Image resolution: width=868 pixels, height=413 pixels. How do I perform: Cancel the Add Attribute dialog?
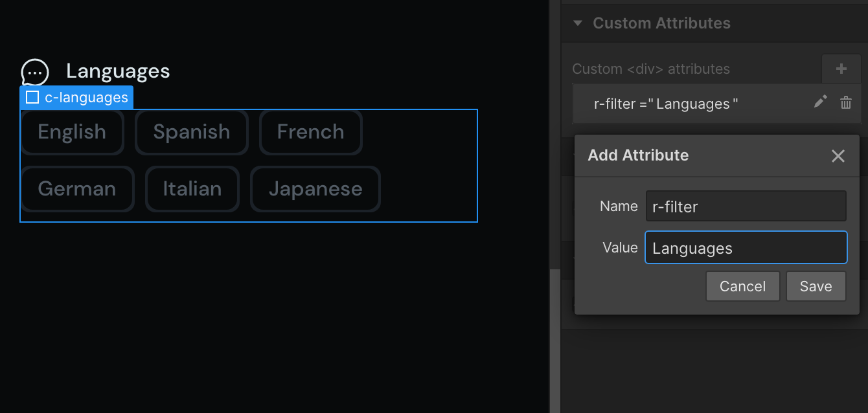(742, 285)
